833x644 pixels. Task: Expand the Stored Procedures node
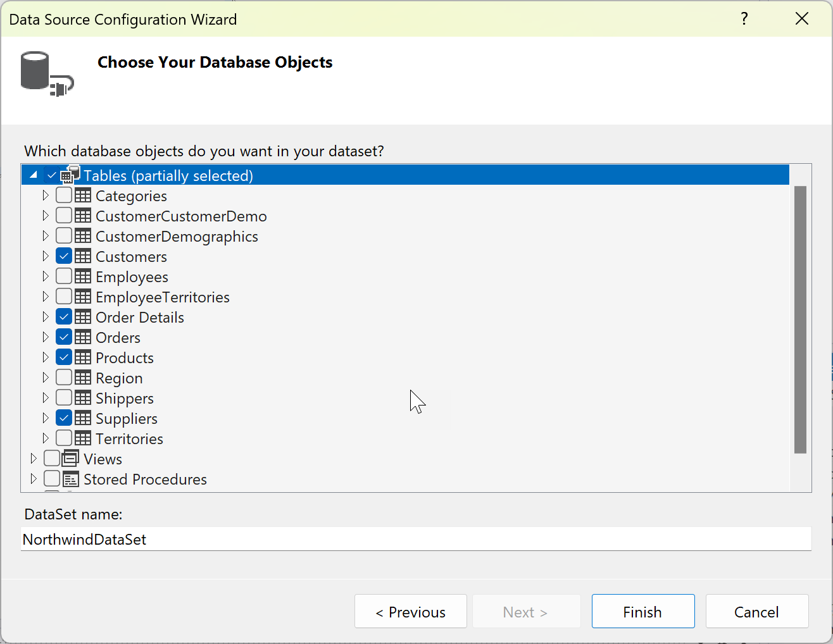(34, 479)
